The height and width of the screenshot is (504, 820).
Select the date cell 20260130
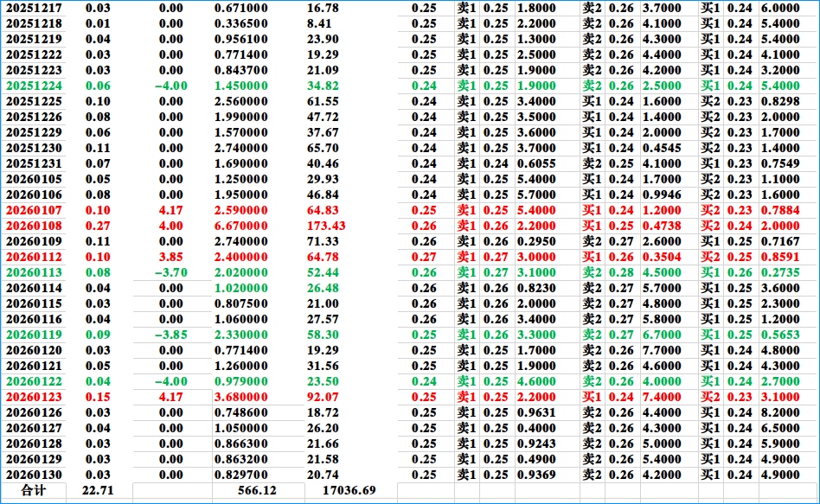pos(34,475)
